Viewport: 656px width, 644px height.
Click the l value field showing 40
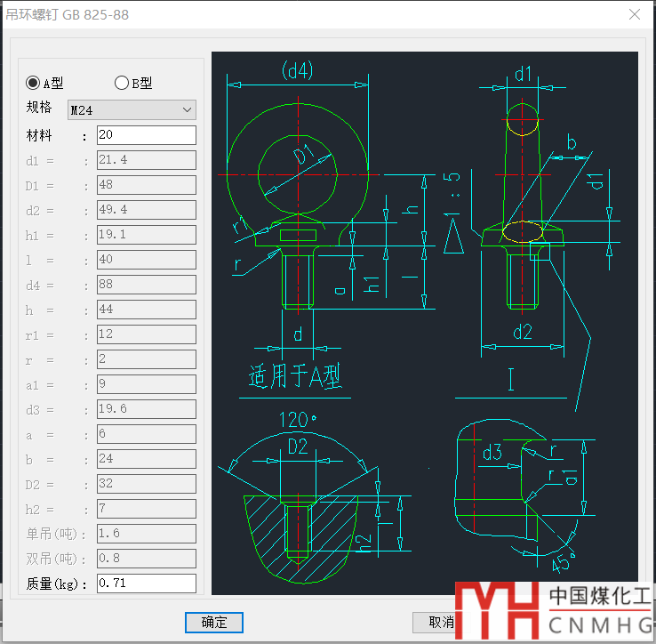(147, 260)
